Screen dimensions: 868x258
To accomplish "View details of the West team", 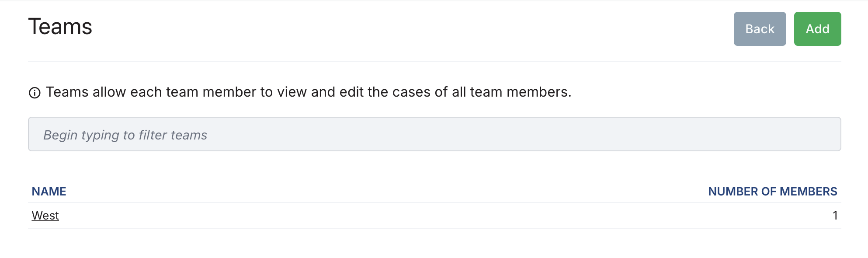I will pyautogui.click(x=45, y=216).
